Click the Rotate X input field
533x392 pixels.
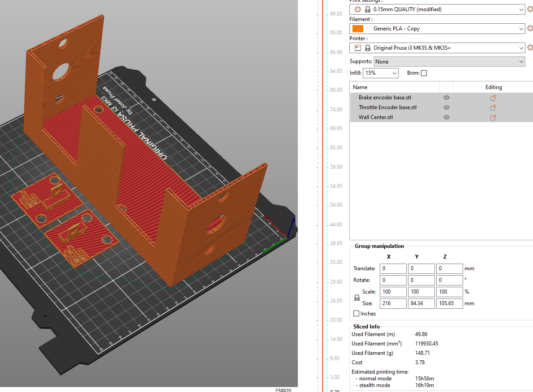click(x=393, y=280)
